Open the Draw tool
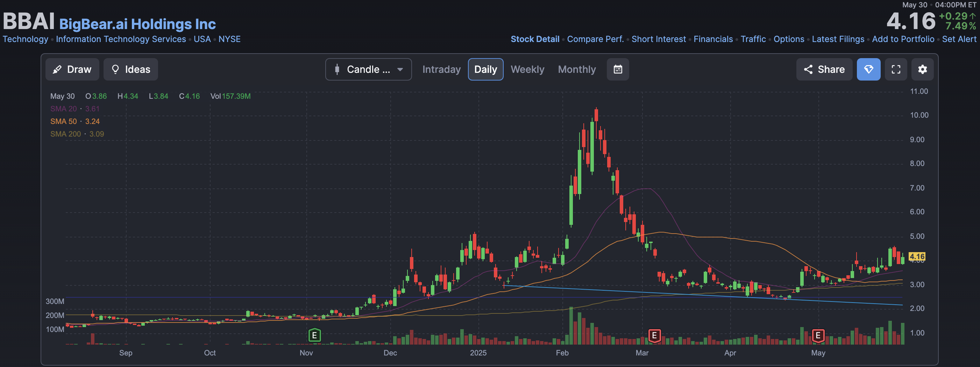 point(72,69)
